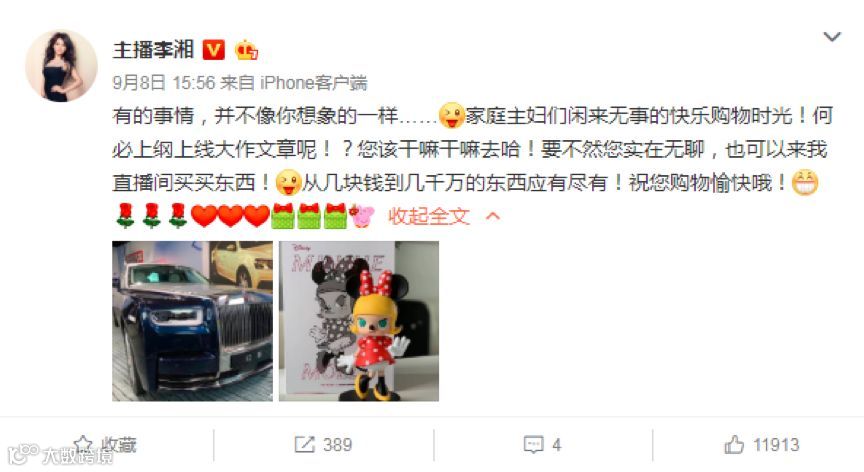Click the orange V verified badge

pos(213,50)
